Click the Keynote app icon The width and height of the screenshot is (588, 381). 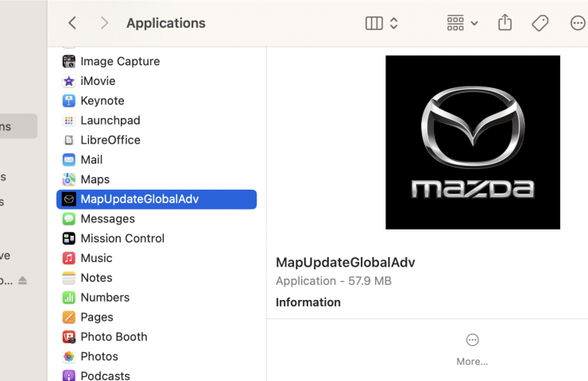tap(69, 101)
